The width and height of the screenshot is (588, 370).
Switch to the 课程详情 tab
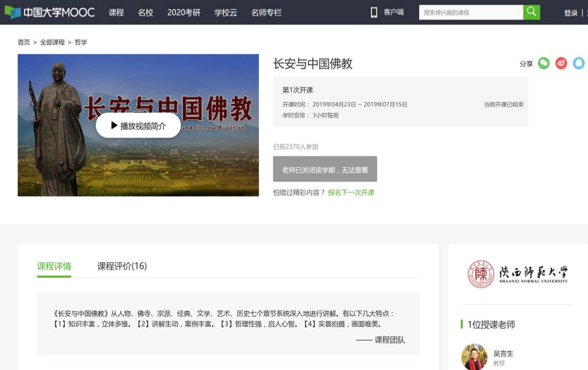tap(54, 266)
